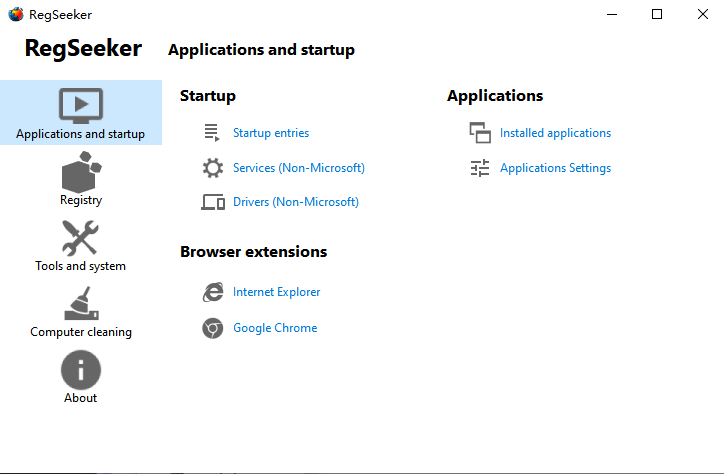Open Installed applications link
This screenshot has height=474, width=724.
tap(555, 133)
